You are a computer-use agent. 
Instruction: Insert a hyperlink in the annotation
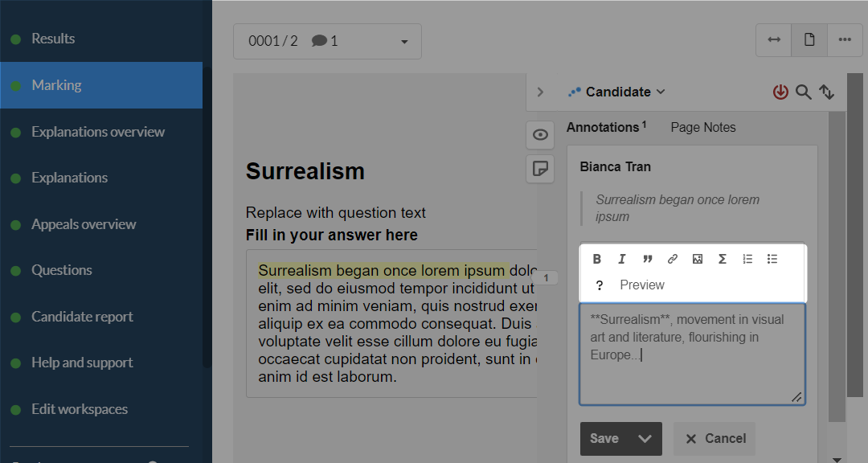click(672, 259)
